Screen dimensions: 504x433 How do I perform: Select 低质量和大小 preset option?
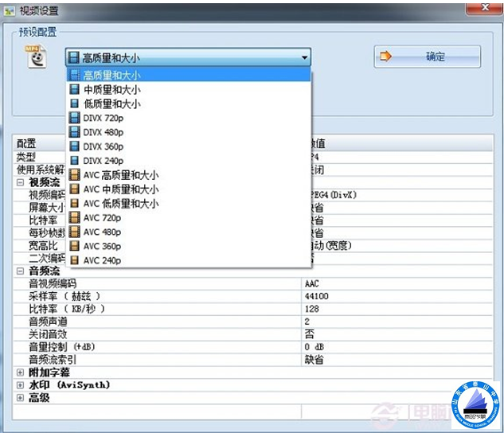coord(111,104)
